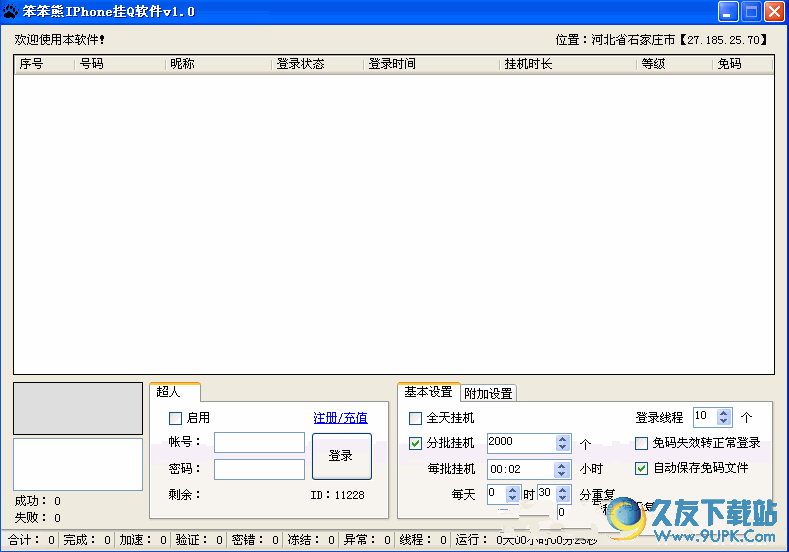This screenshot has width=789, height=552.
Task: Increase the 分批挂机 count above 2000
Action: point(563,439)
